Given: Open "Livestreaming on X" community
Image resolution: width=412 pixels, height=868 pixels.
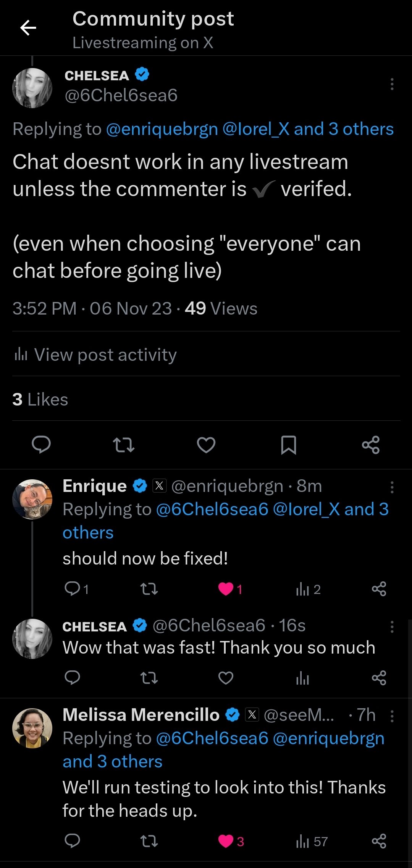Looking at the screenshot, I should coord(143,43).
